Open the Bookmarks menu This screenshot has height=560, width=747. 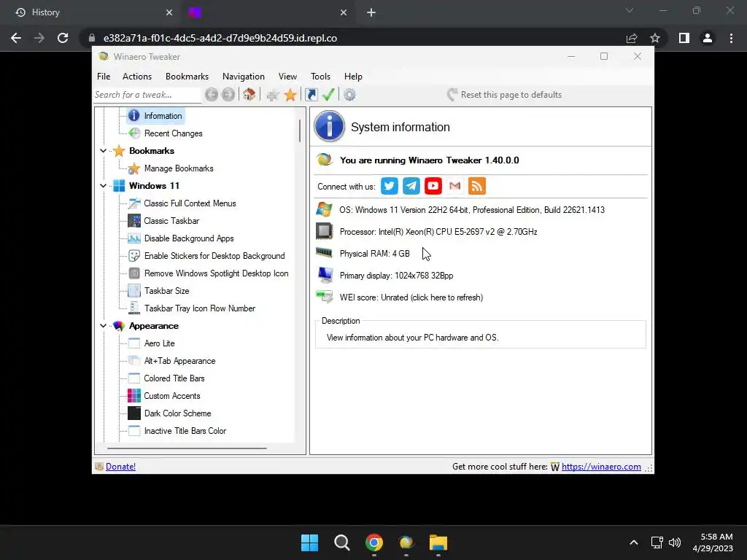tap(187, 76)
